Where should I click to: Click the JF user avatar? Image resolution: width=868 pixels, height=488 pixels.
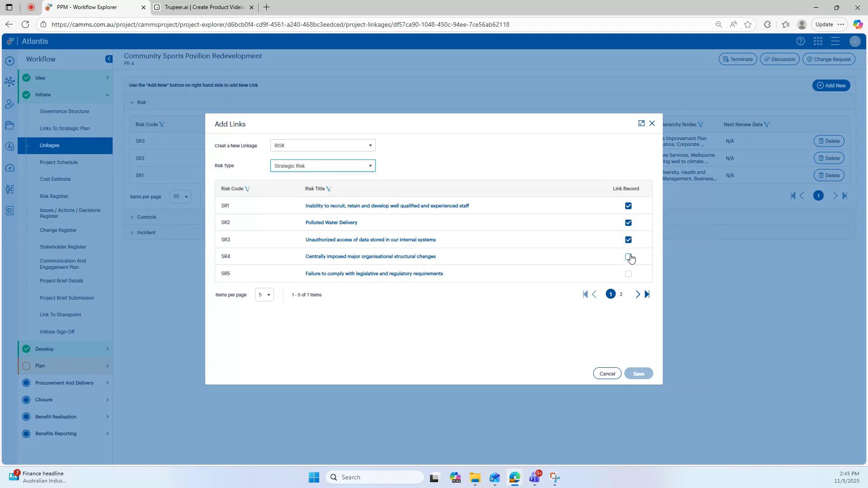coord(854,41)
